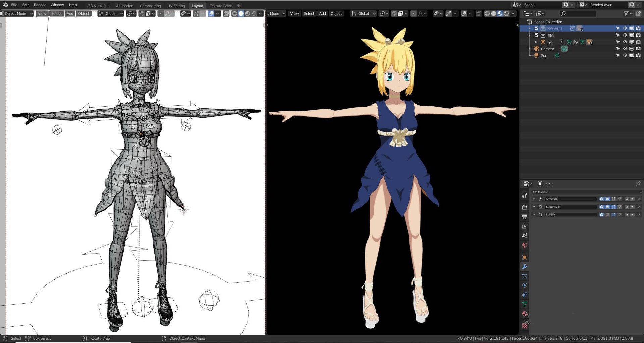Open the Add Modifier dropdown
This screenshot has width=644, height=343.
coord(586,192)
